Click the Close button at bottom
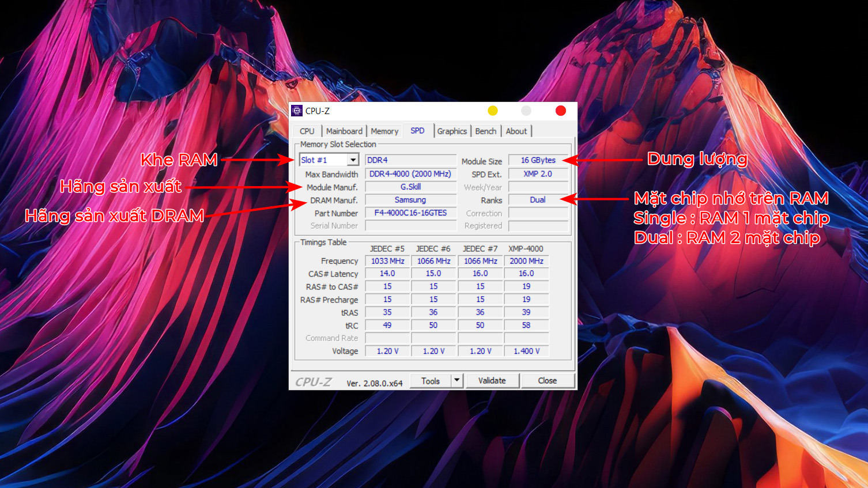The height and width of the screenshot is (488, 868). [547, 381]
